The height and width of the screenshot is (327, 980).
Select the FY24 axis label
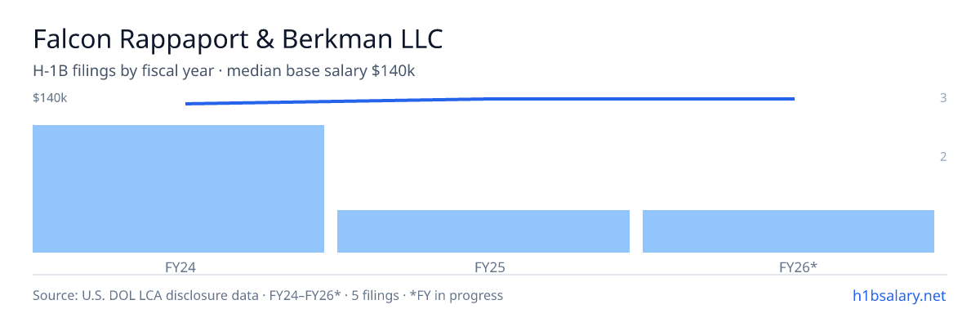(179, 267)
